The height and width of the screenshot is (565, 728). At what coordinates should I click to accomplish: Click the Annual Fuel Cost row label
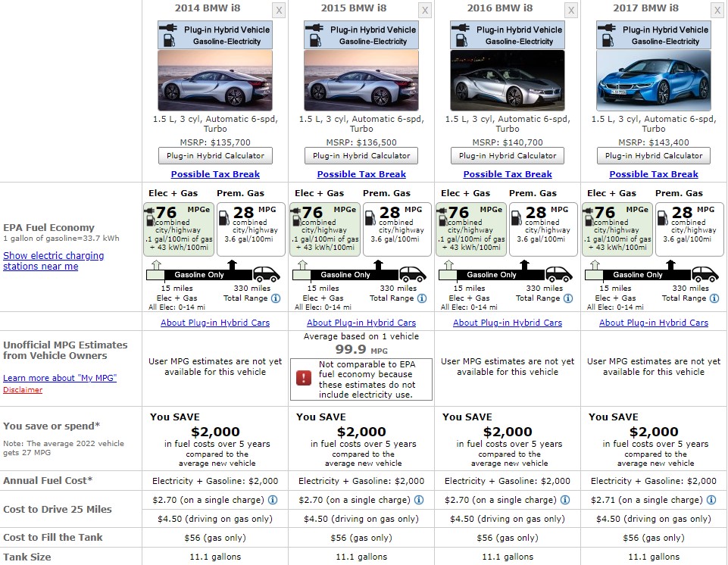(48, 480)
